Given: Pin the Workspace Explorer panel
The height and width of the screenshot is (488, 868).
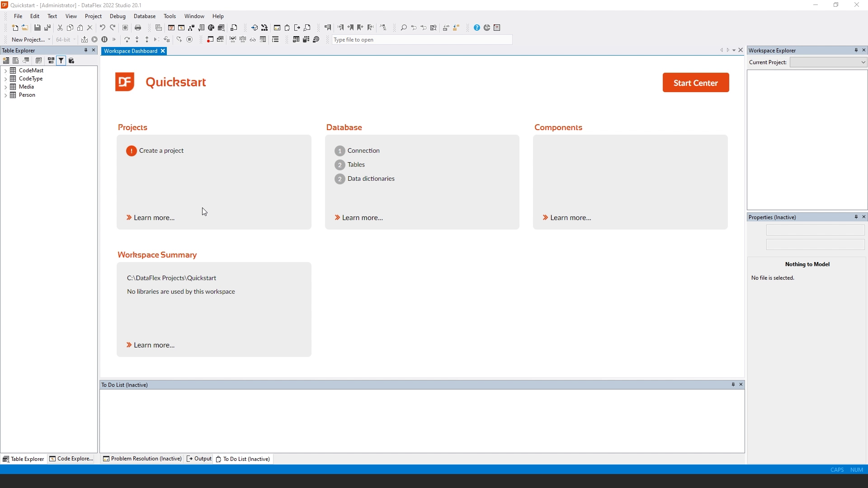Looking at the screenshot, I should click(x=856, y=50).
